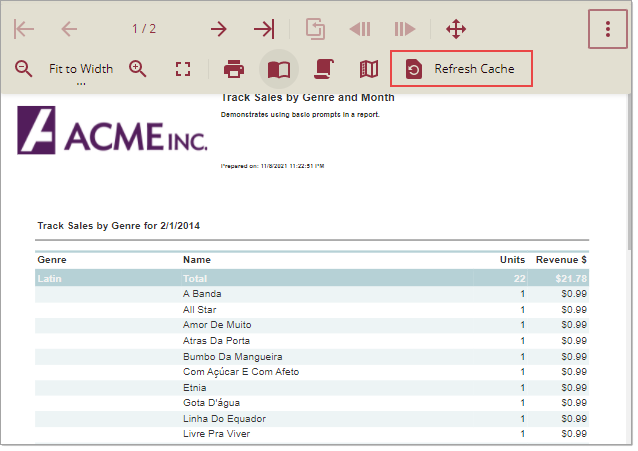This screenshot has height=451, width=638.
Task: Click the Livre Pra Viver track name
Action: [216, 434]
